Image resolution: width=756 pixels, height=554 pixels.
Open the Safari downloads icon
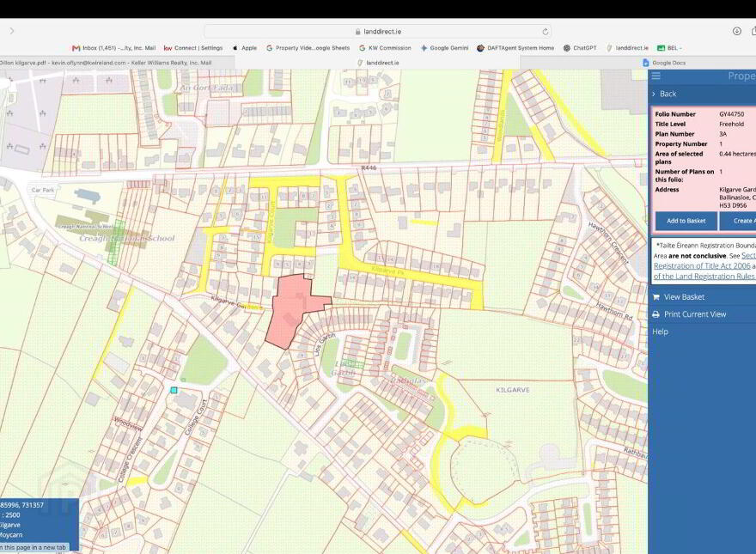tap(737, 31)
